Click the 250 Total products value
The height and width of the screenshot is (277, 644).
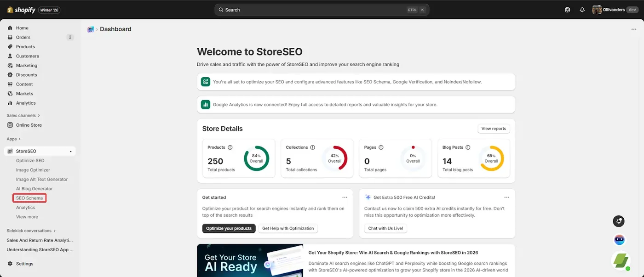215,161
